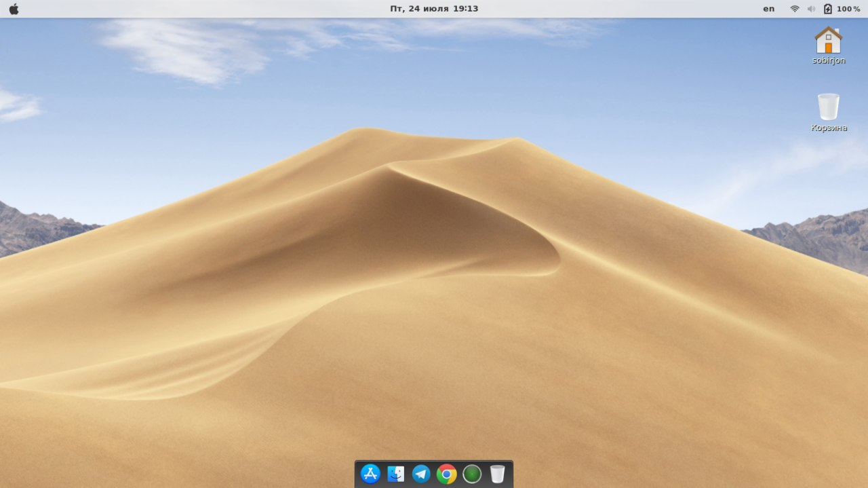868x488 pixels.
Task: Launch the App Store from the dock
Action: (370, 474)
